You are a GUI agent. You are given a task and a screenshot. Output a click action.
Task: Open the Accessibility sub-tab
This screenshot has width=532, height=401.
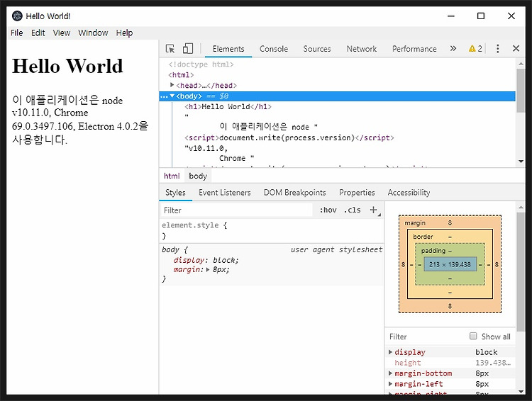(409, 193)
